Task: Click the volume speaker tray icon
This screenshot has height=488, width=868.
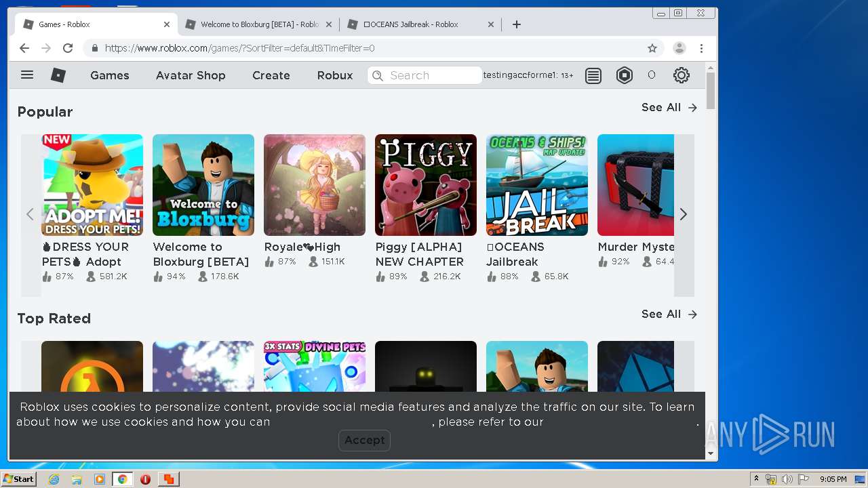Action: pos(787,479)
